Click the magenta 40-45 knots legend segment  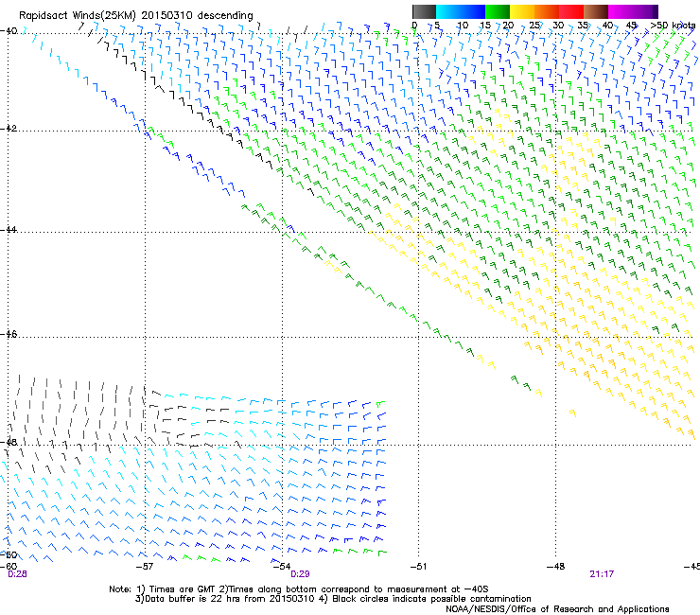click(x=621, y=11)
